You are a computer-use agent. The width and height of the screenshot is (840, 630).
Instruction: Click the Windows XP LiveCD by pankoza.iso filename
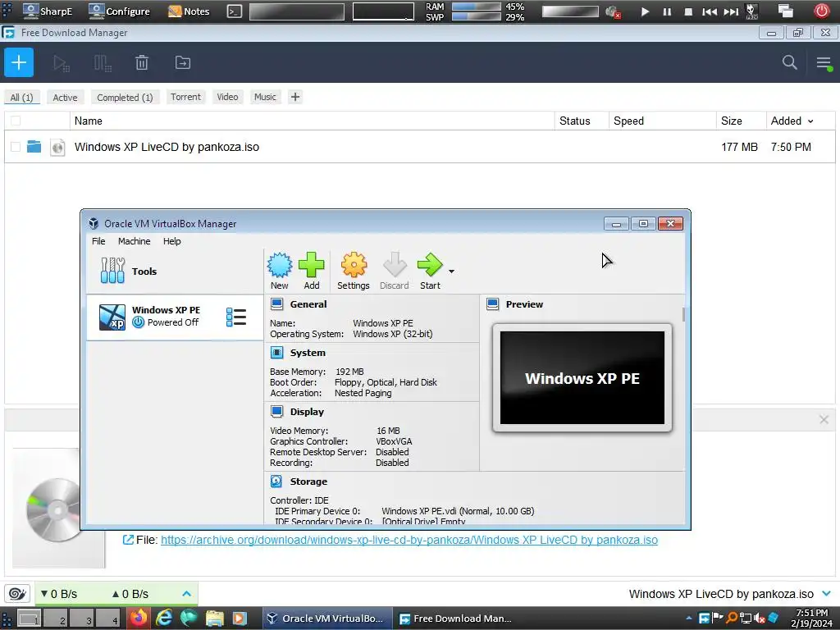[x=167, y=147]
